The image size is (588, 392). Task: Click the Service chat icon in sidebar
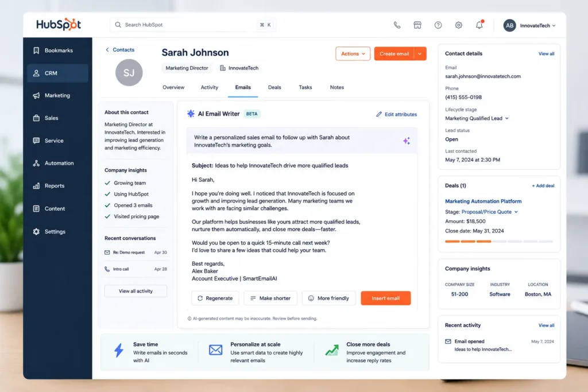click(36, 141)
